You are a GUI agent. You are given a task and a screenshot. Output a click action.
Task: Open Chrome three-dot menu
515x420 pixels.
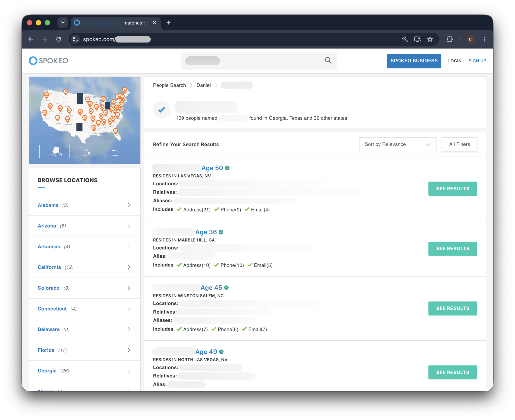coord(484,39)
